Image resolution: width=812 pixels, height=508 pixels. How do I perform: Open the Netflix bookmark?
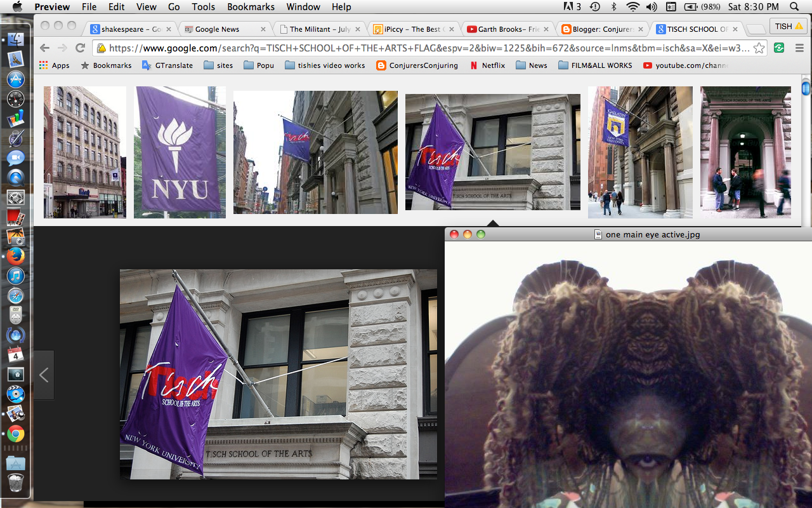[x=487, y=65]
